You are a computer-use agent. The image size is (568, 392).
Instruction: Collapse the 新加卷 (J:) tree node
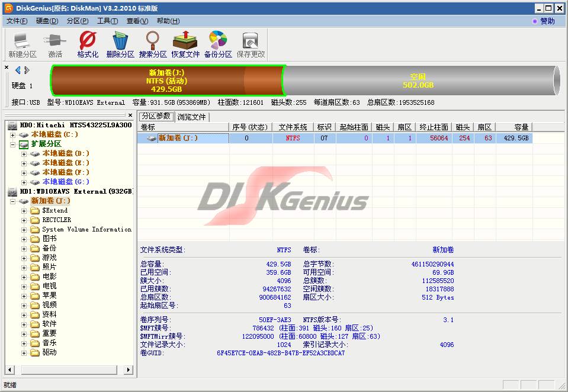(12, 201)
